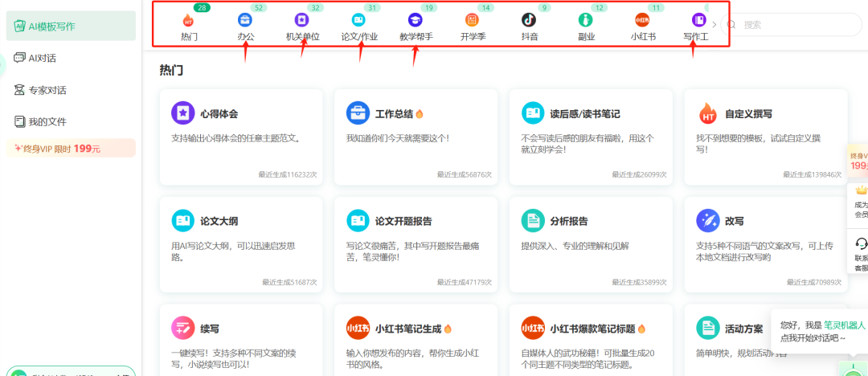Select the 办公 briefcase category icon
The width and height of the screenshot is (868, 376).
click(x=245, y=21)
